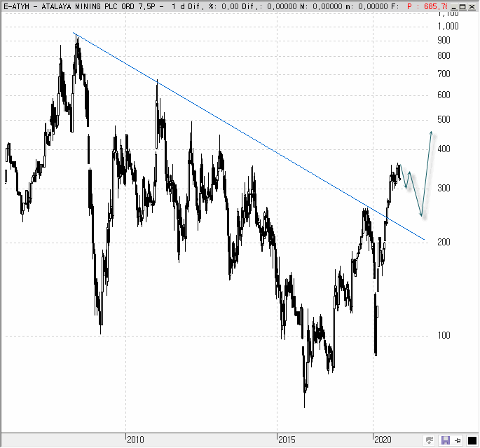Maximize the ATALAYA MINING chart window
480x448 pixels.
pyautogui.click(x=462, y=6)
